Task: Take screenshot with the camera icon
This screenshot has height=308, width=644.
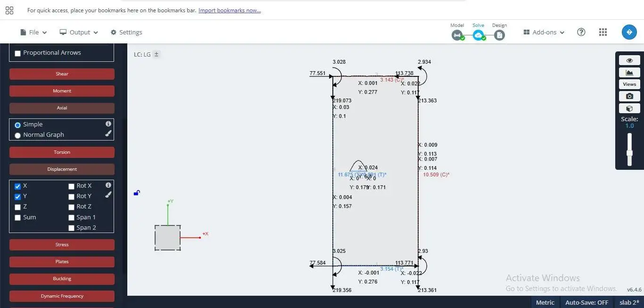Action: click(x=629, y=96)
